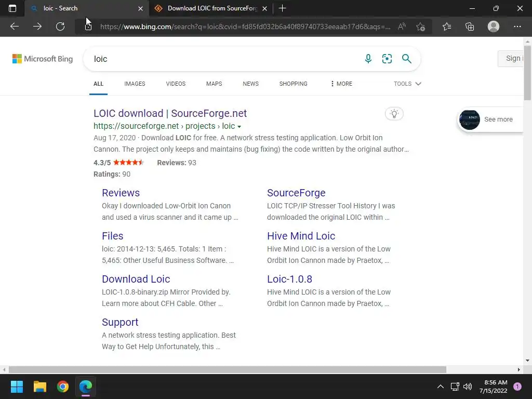Open the Reviews sublink
The image size is (532, 399).
pos(121,193)
